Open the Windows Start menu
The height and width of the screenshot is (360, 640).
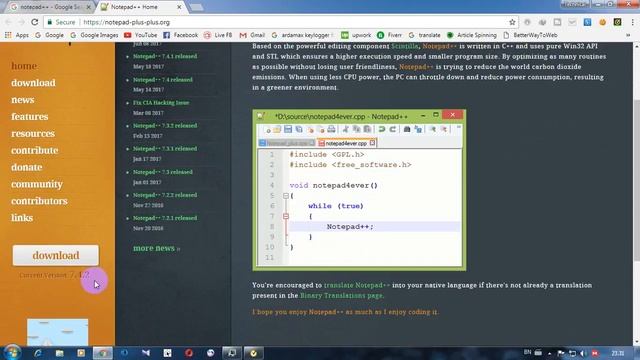12,353
